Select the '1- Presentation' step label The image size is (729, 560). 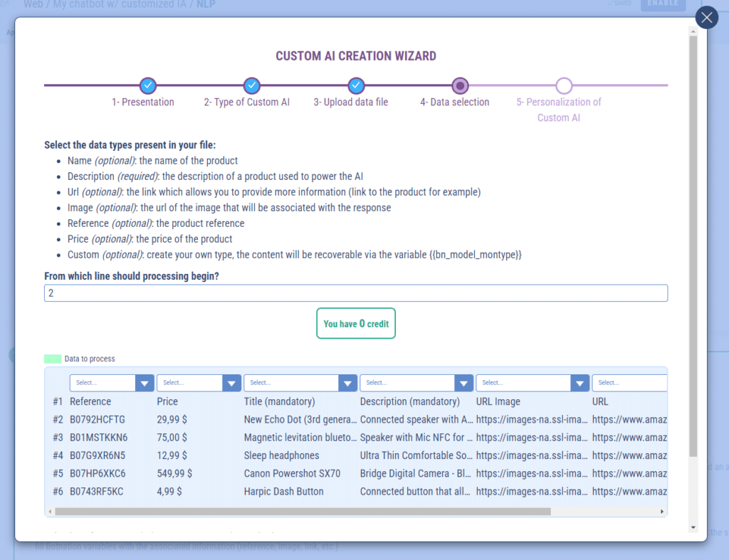click(x=143, y=102)
